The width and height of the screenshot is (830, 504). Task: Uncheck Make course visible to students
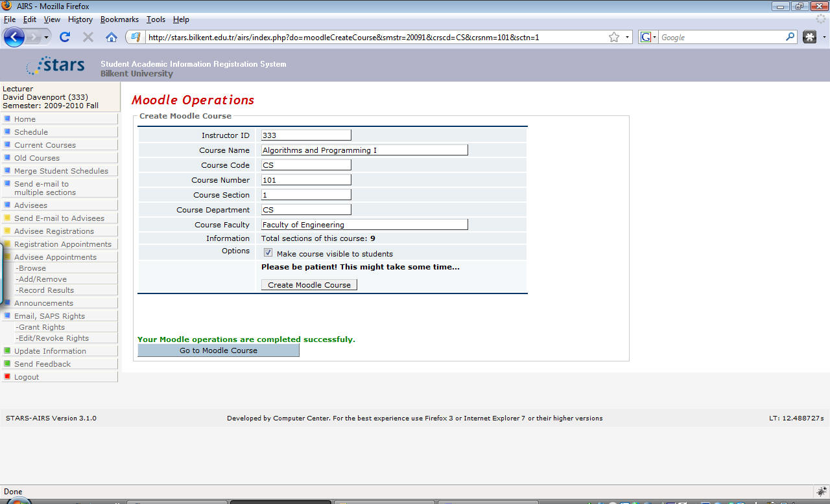[268, 253]
